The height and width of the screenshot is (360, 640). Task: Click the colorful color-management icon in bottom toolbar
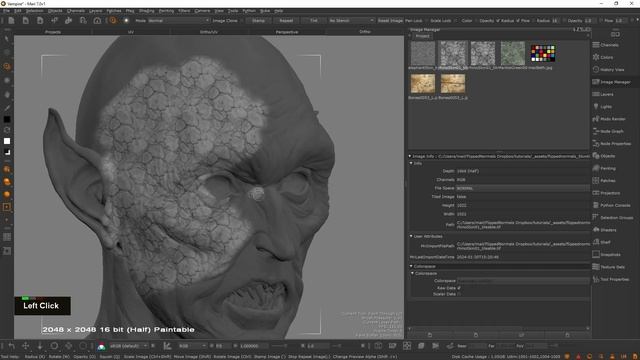click(x=101, y=346)
